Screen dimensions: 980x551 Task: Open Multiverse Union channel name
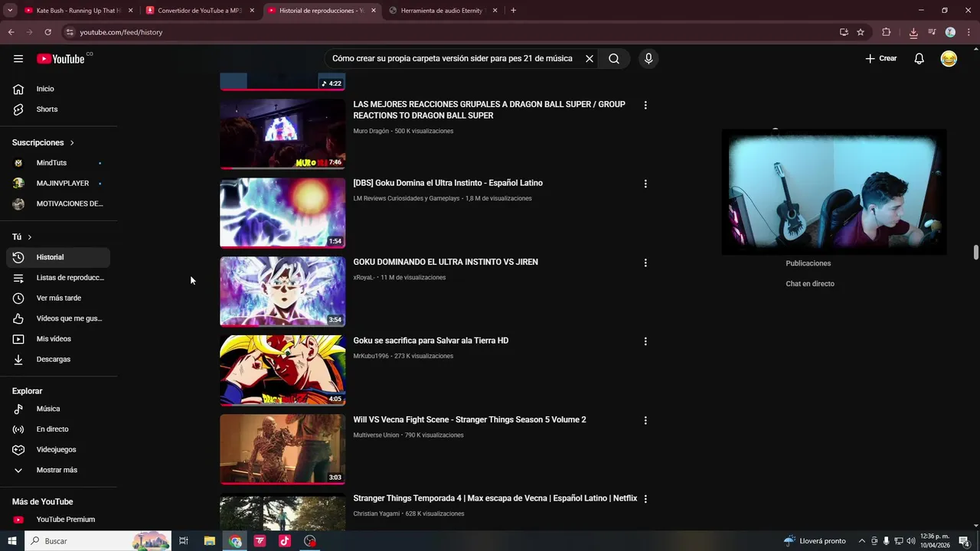click(x=376, y=435)
